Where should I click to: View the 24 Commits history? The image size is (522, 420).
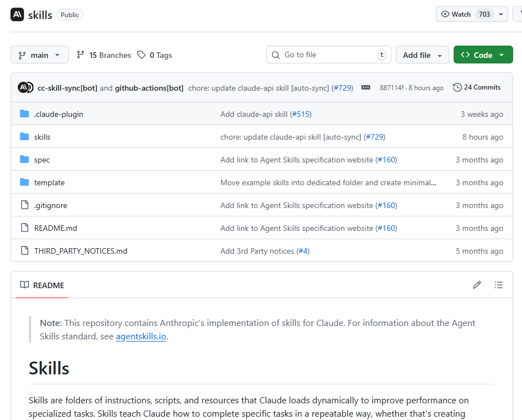pyautogui.click(x=477, y=87)
